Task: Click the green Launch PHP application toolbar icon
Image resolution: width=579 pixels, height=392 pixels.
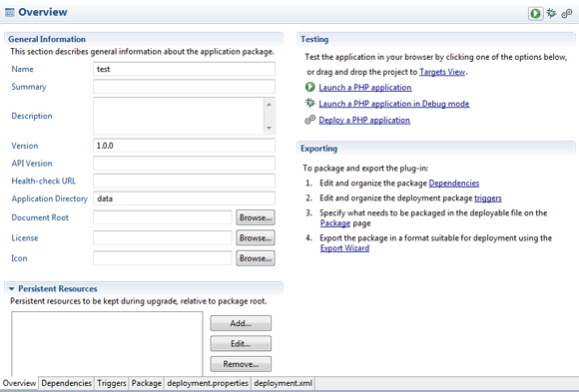Action: pyautogui.click(x=535, y=14)
